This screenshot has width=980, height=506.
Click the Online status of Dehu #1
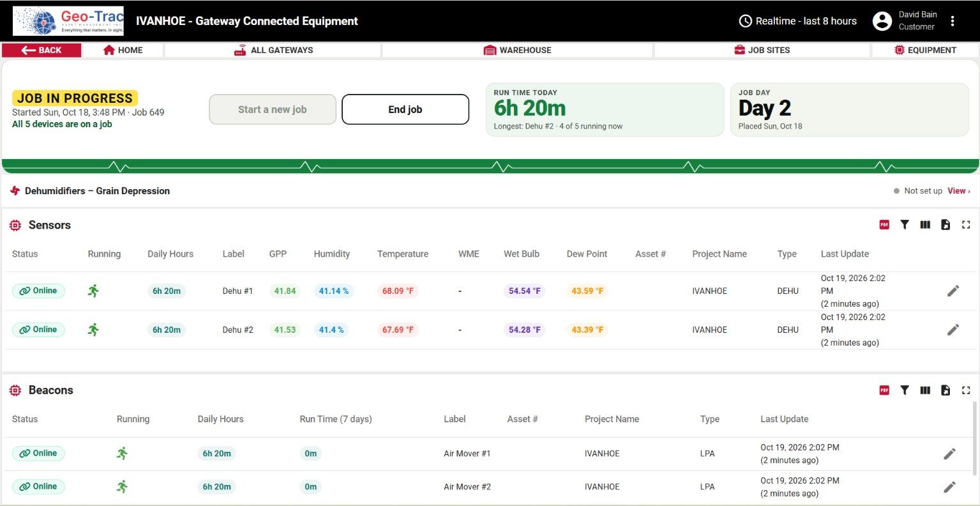coord(38,291)
